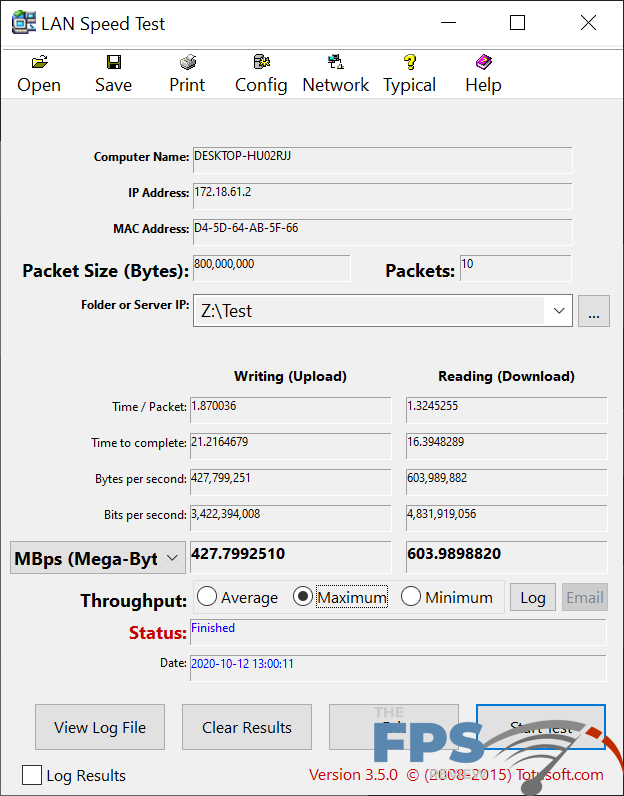This screenshot has width=624, height=796.
Task: Click upload bits per second 3,422,394,008
Action: tap(291, 518)
